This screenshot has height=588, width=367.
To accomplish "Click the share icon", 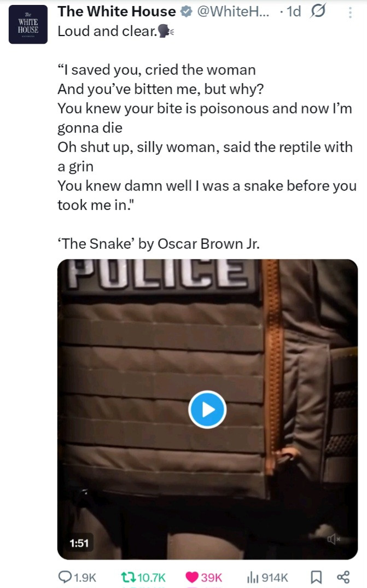I will [343, 577].
